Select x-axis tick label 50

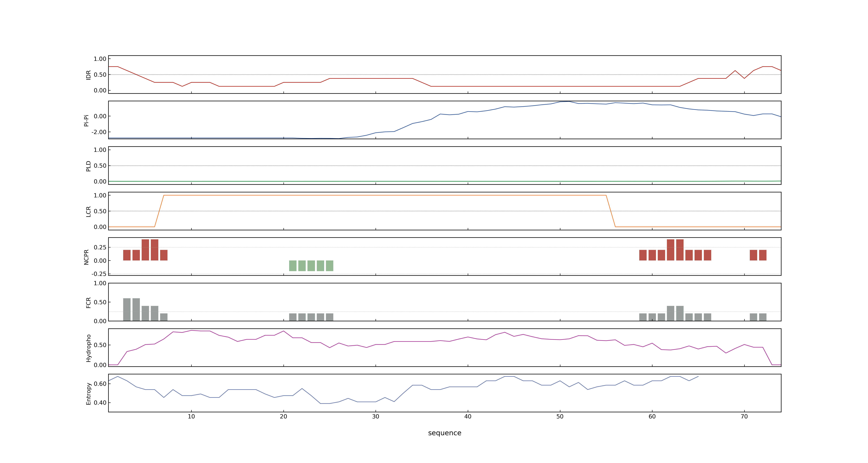(560, 416)
